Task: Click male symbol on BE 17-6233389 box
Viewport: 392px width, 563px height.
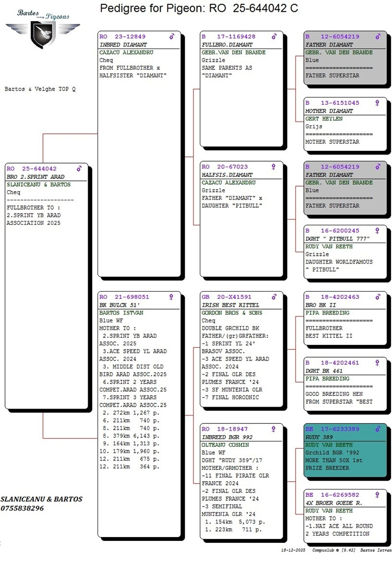Action: pyautogui.click(x=377, y=429)
